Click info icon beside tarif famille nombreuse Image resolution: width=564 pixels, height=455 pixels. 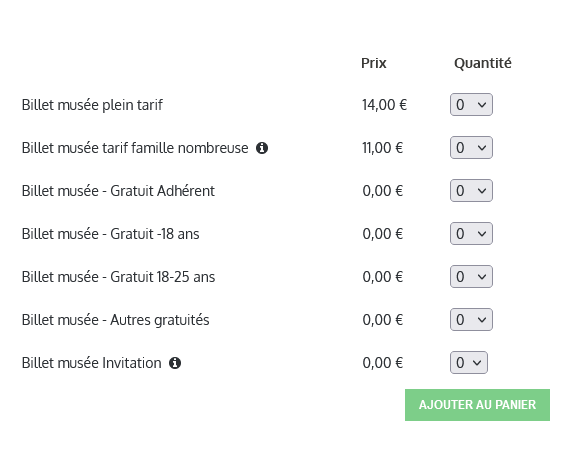[262, 148]
